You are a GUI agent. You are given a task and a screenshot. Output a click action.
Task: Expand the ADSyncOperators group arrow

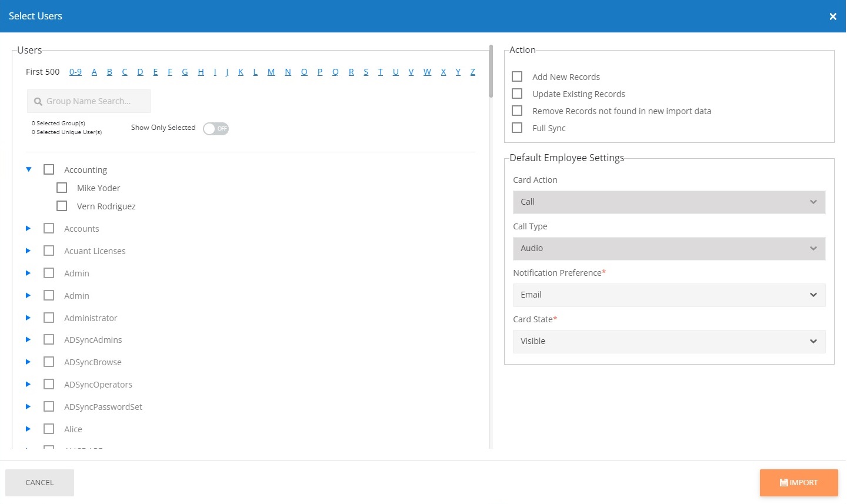[x=28, y=385]
